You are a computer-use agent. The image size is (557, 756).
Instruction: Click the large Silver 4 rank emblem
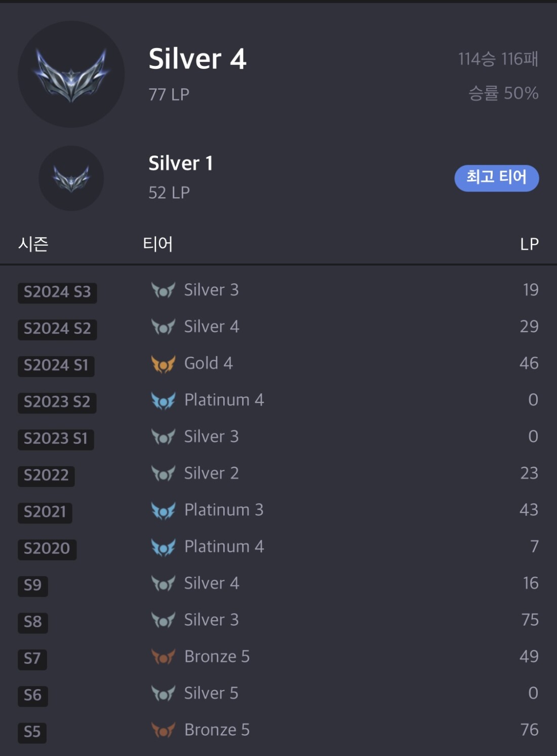pos(71,74)
